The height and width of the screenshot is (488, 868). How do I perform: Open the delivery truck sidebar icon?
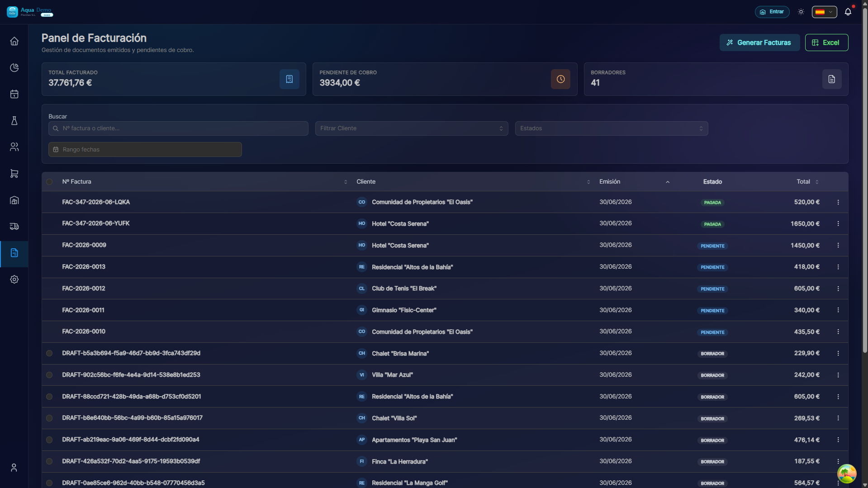pos(14,227)
